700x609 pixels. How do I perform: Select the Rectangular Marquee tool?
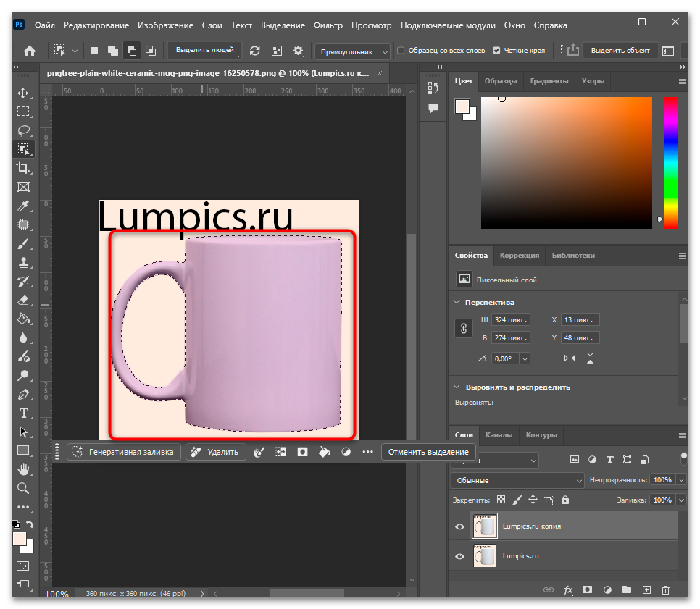pos(23,111)
